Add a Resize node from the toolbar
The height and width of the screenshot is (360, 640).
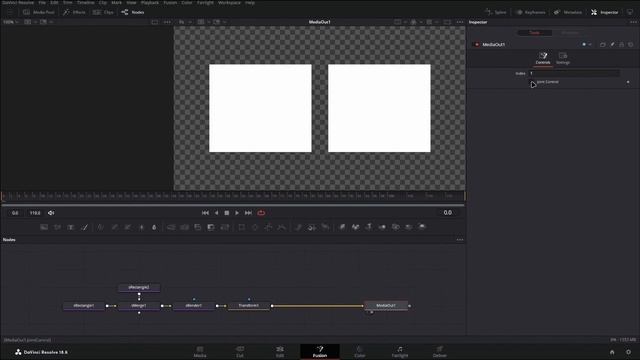click(x=211, y=227)
